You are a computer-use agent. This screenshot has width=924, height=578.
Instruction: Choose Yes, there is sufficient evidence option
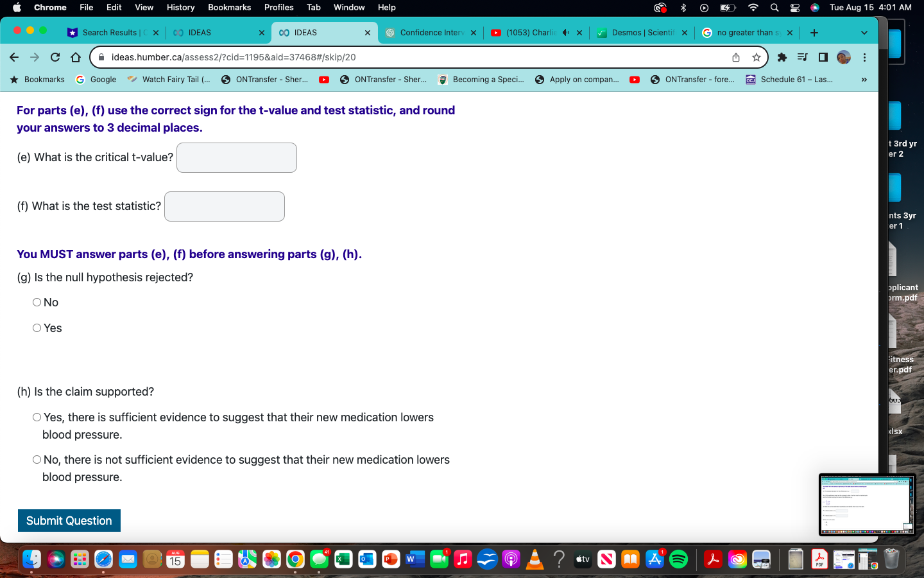[37, 417]
